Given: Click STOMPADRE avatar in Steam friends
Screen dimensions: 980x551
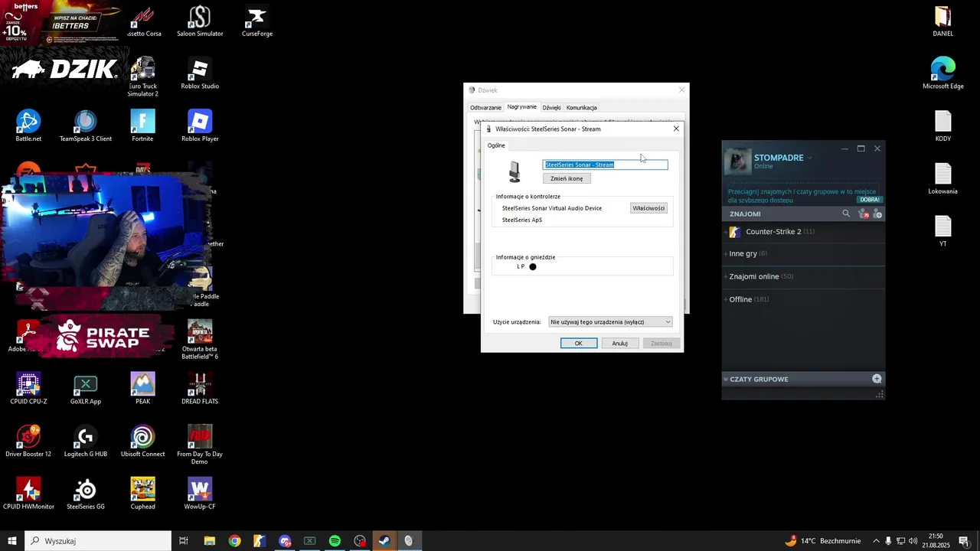Looking at the screenshot, I should click(739, 161).
